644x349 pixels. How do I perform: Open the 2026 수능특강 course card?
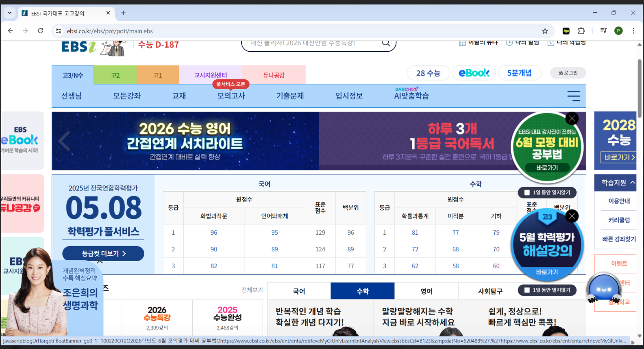(157, 318)
